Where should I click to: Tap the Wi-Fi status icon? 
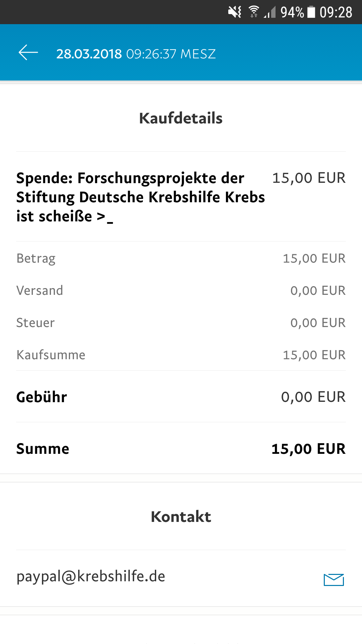[x=254, y=12]
